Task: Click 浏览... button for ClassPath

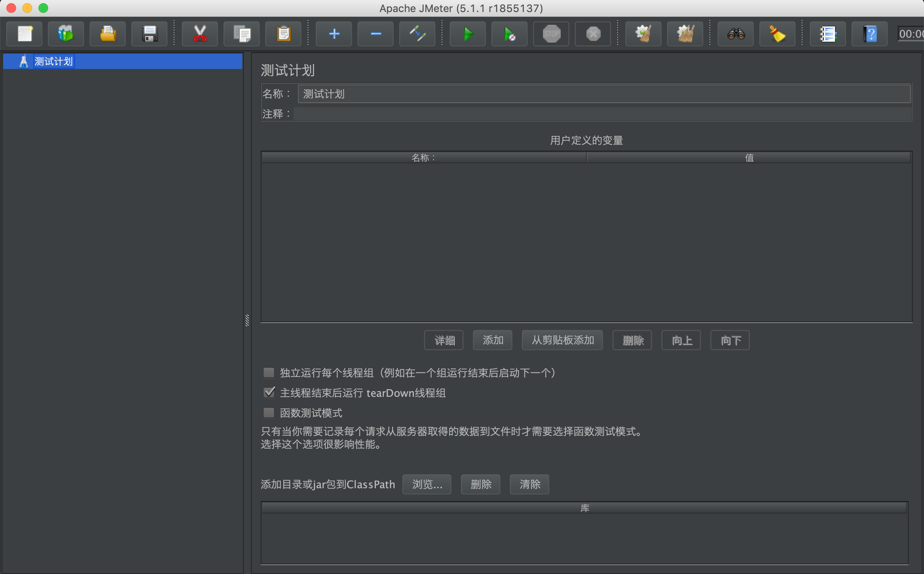Action: (x=427, y=484)
